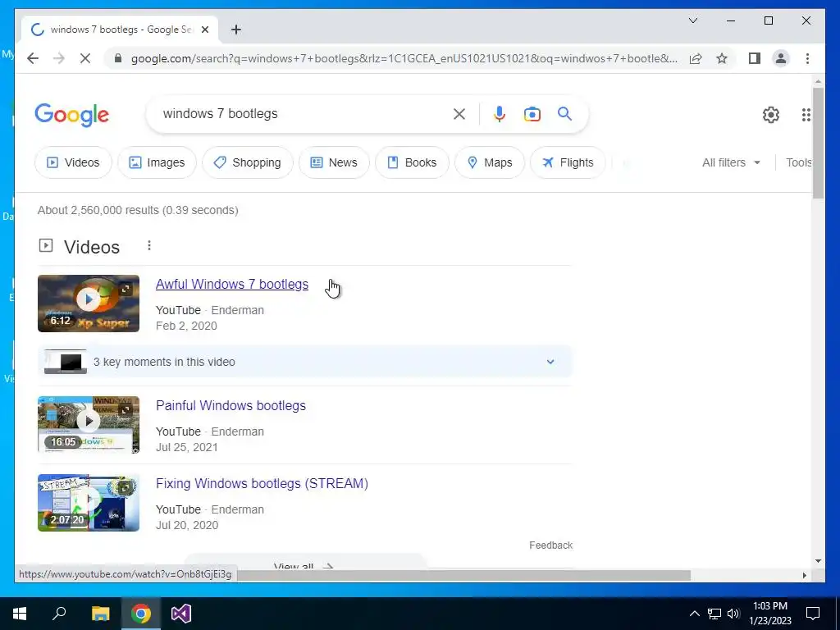The height and width of the screenshot is (630, 840).
Task: Switch to Maps results
Action: 490,162
